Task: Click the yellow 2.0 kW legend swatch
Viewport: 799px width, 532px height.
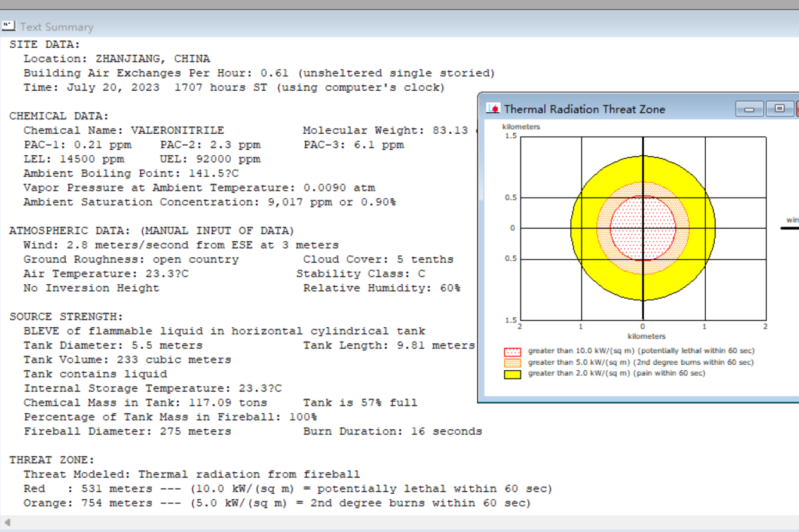Action: pyautogui.click(x=512, y=374)
